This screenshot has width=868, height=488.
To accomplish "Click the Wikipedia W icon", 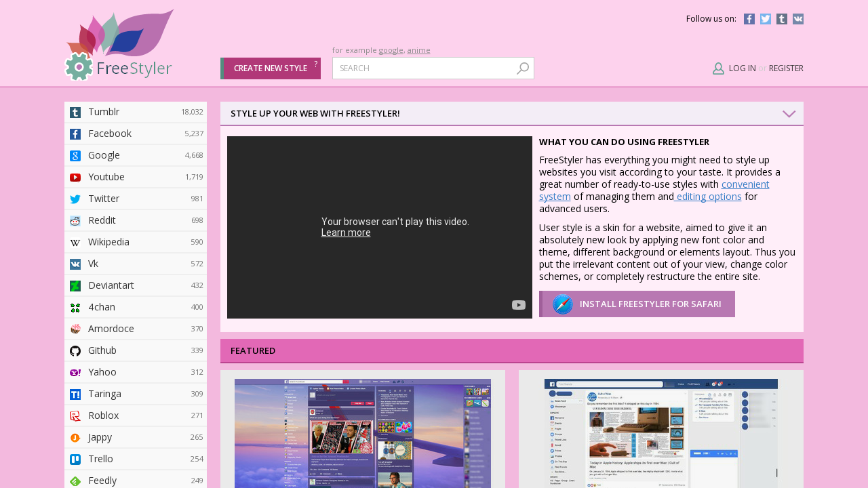I will 75,243.
